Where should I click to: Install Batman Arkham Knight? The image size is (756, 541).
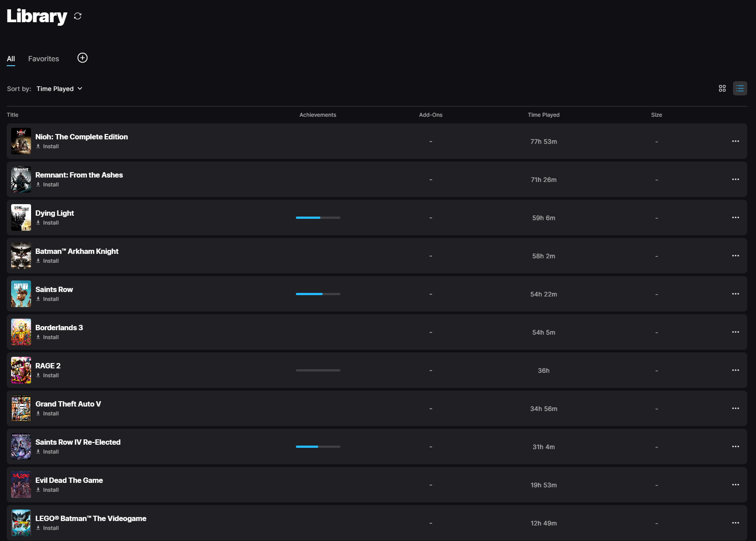[x=47, y=261]
